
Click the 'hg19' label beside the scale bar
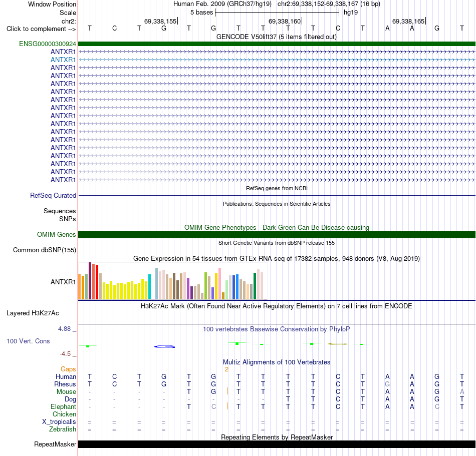(351, 13)
